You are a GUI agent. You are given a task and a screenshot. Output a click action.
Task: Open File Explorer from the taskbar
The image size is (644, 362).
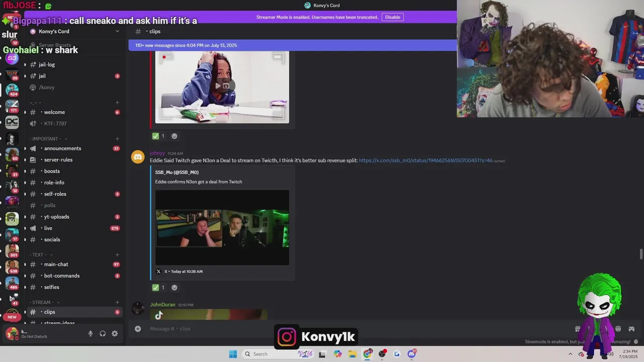pos(352,354)
